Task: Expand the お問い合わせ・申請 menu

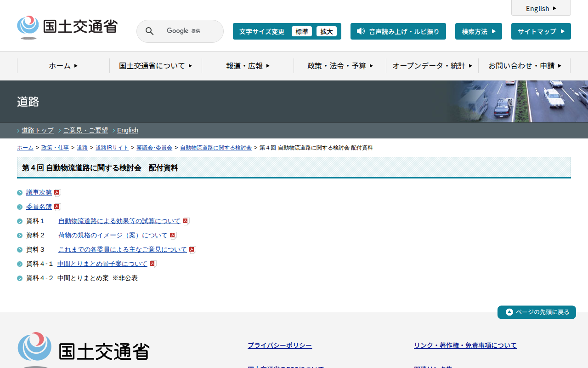Action: pyautogui.click(x=525, y=66)
